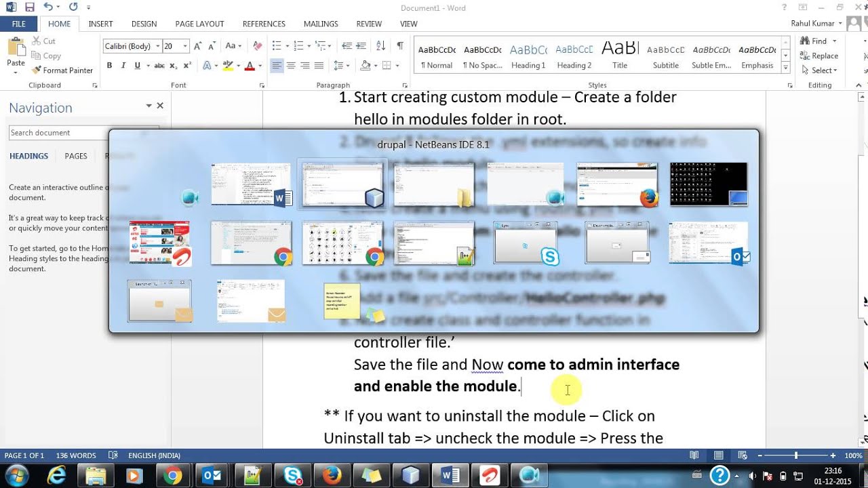Open Google Chrome from the taskbar
868x488 pixels.
173,476
